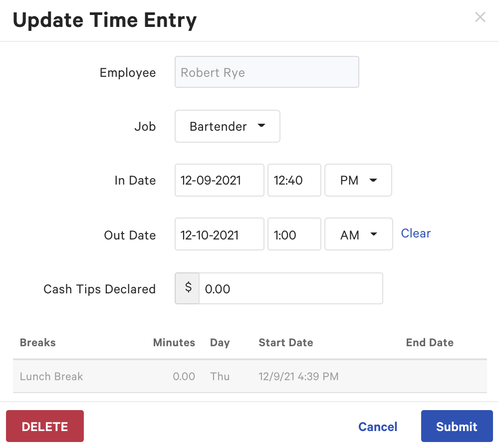Click the Breaks column header
498x448 pixels.
tap(37, 342)
